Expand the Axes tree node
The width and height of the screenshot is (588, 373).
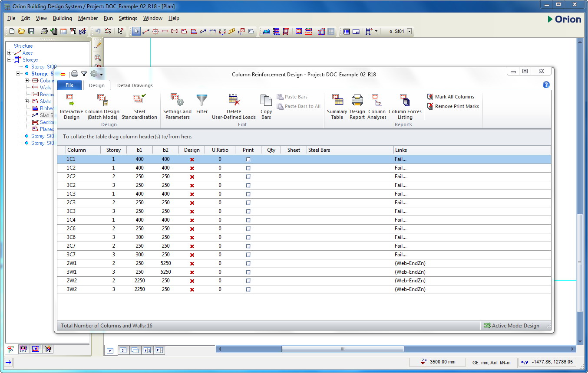tap(10, 53)
